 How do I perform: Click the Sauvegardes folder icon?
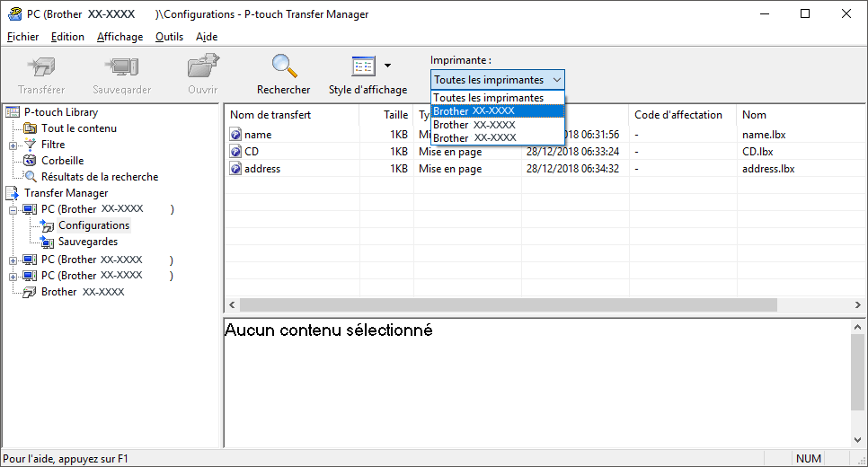[x=48, y=242]
